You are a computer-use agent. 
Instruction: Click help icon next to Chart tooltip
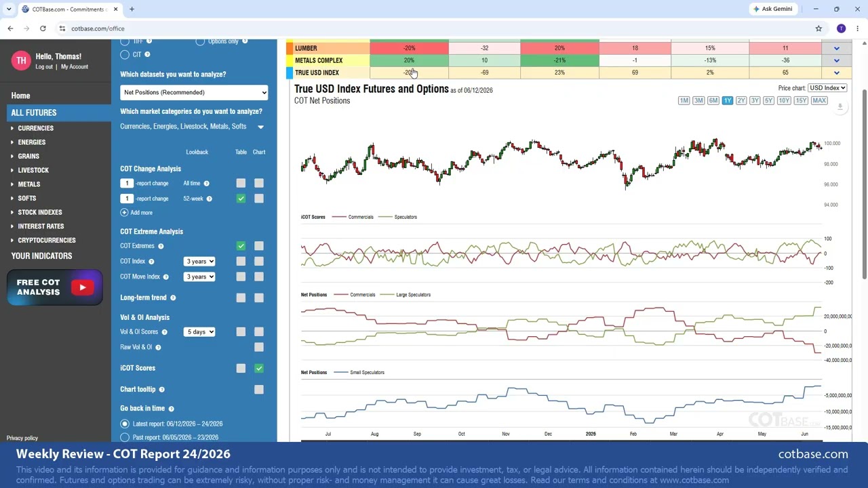coord(161,390)
